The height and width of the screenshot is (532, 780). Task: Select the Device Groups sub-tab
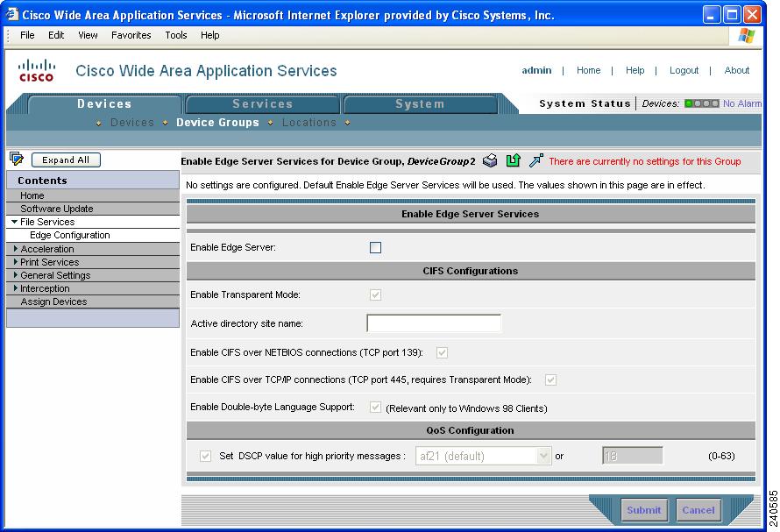click(x=217, y=123)
